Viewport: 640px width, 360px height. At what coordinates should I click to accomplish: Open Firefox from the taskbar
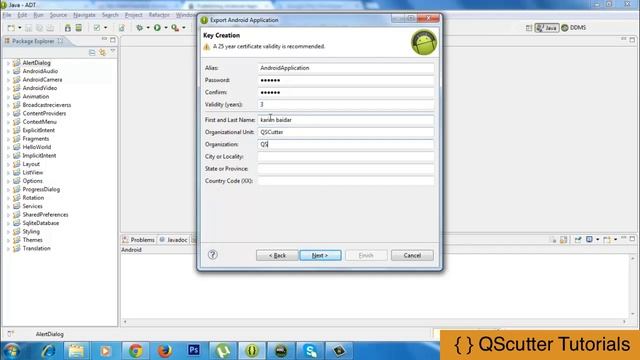pyautogui.click(x=164, y=351)
